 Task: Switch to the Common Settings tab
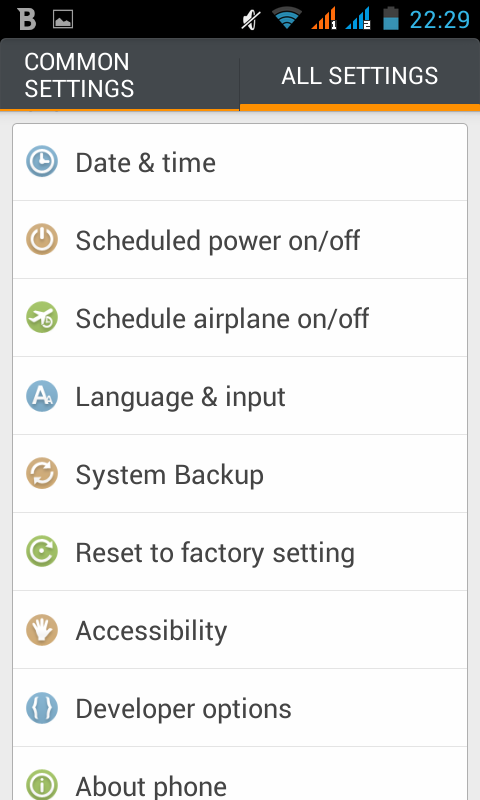point(120,75)
